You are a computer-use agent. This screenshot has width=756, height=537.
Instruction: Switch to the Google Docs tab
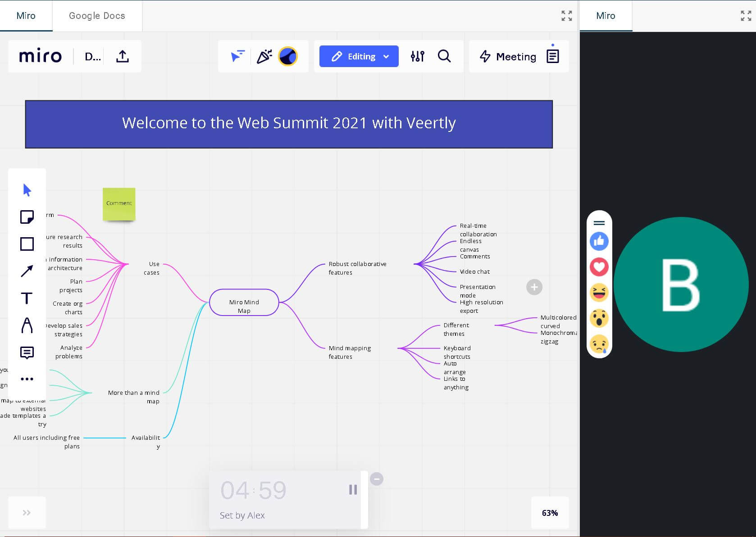pos(97,16)
